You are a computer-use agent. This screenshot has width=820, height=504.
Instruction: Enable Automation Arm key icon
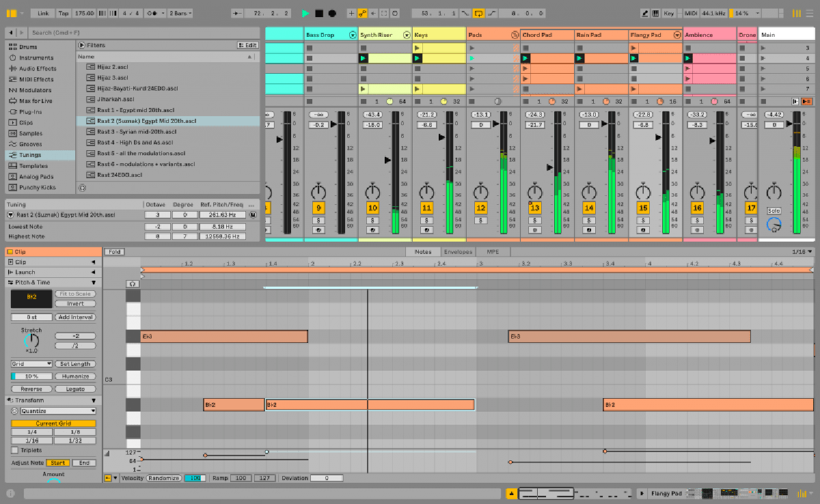click(x=362, y=13)
